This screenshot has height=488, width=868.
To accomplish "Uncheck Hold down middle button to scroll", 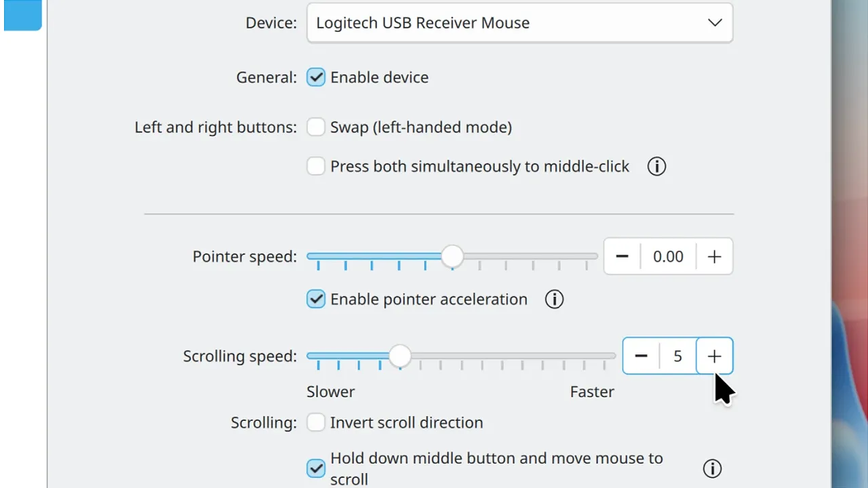I will tap(316, 468).
